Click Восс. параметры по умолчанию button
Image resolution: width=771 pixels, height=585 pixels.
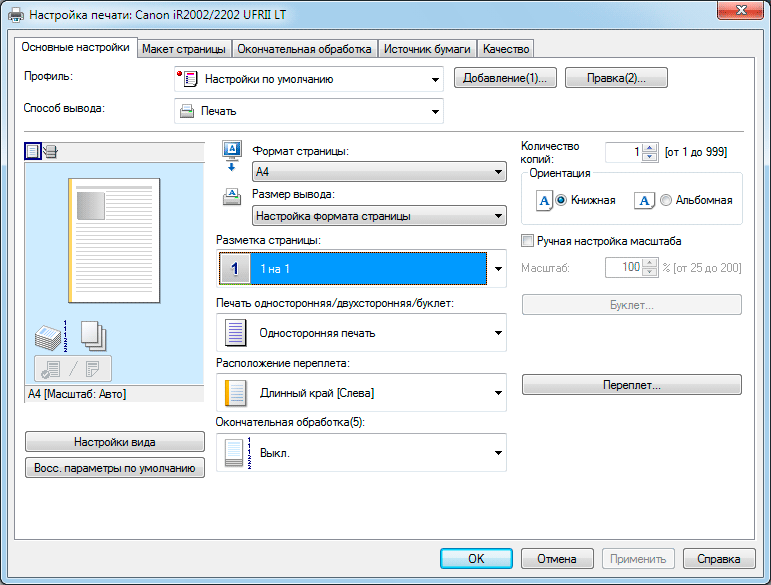(115, 468)
